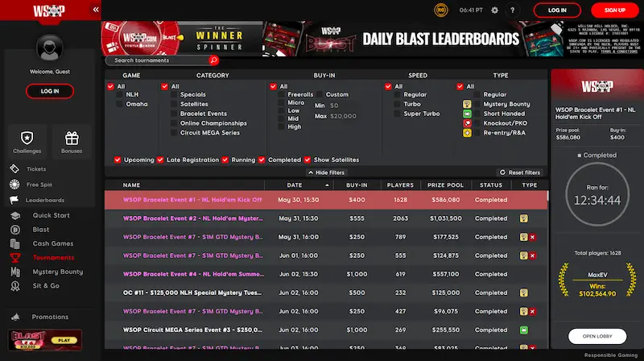Click mystery bounty icon in Bracelet Event #2 row
This screenshot has height=361, width=644.
click(x=524, y=218)
